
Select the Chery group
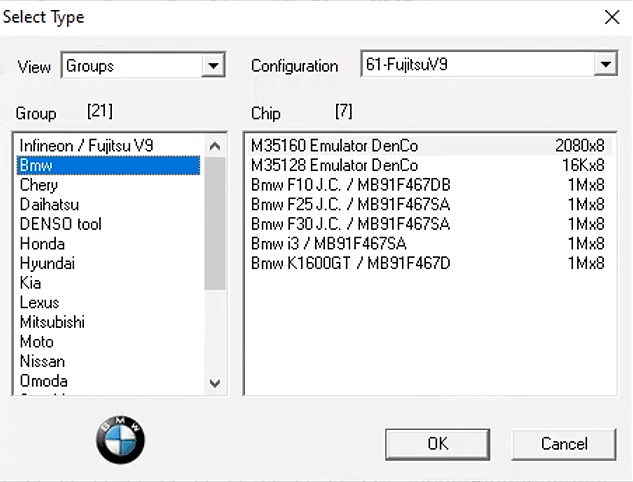tap(109, 185)
